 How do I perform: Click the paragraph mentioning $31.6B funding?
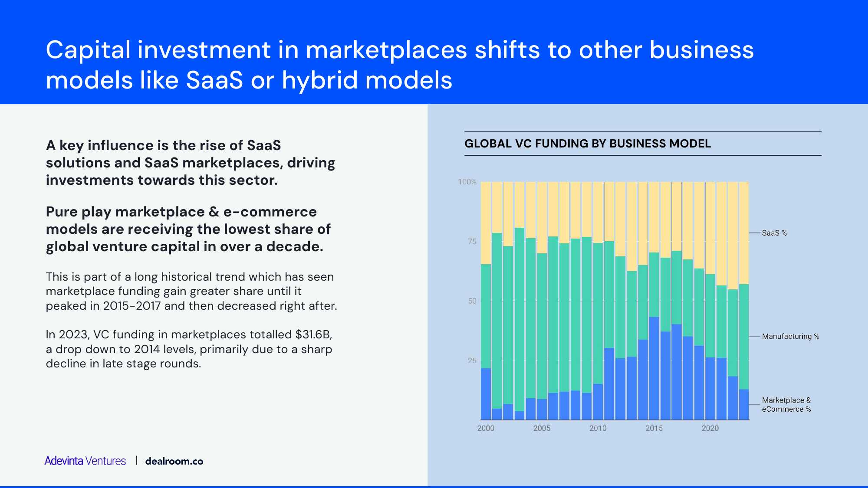click(x=189, y=349)
